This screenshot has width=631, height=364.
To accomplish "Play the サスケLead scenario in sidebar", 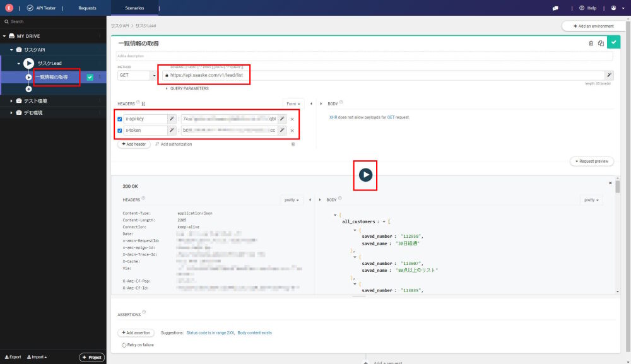I will coord(28,63).
